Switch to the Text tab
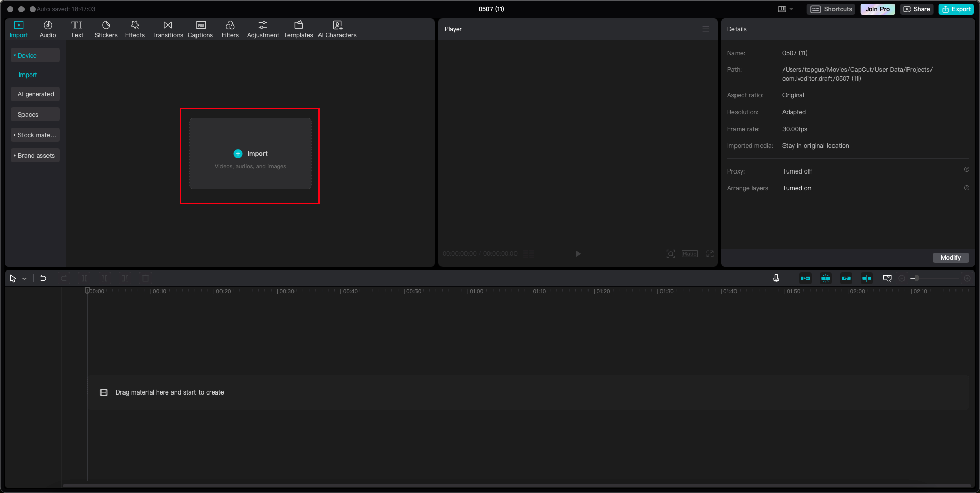980x493 pixels. tap(77, 30)
